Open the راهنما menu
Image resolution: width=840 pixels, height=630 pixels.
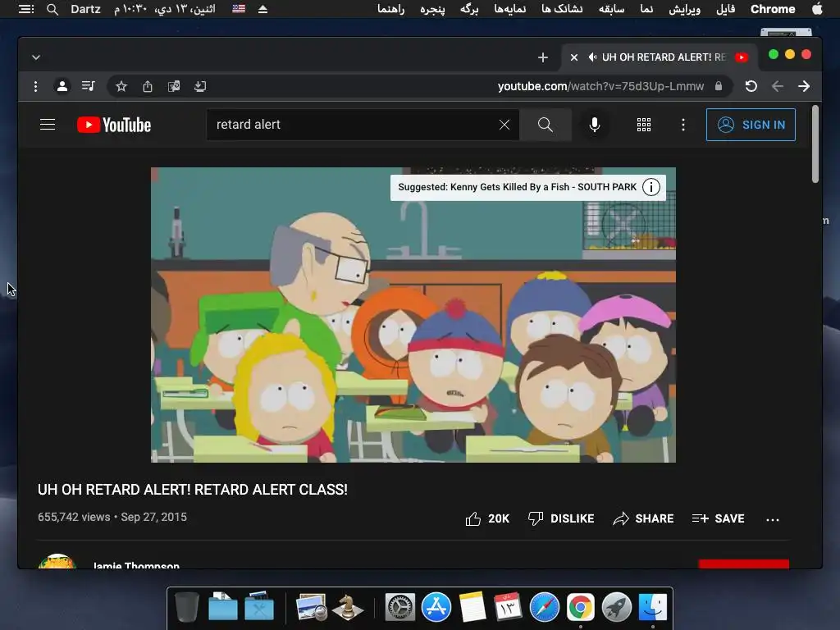(390, 9)
